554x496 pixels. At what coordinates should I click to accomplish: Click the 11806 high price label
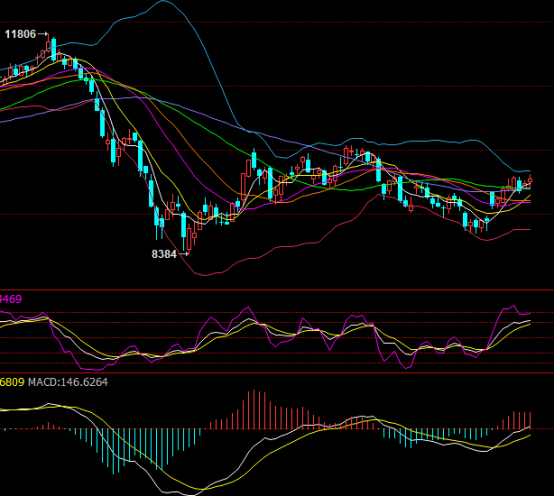pyautogui.click(x=20, y=34)
